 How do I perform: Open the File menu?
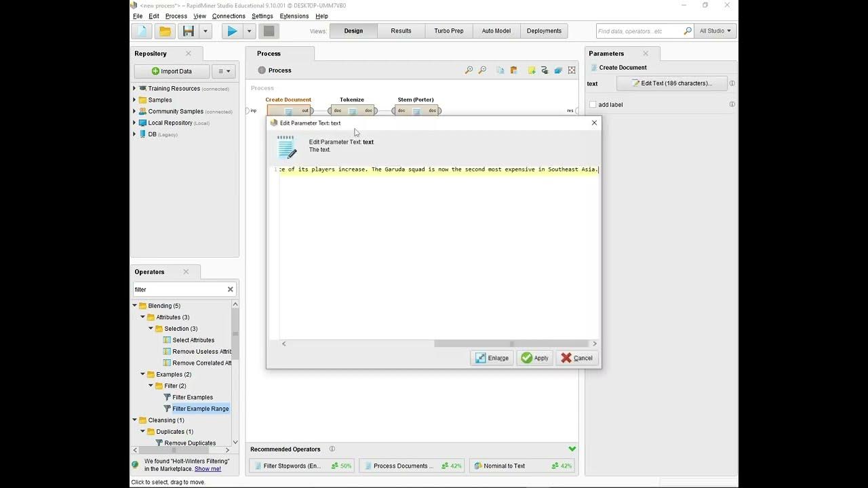pos(138,16)
